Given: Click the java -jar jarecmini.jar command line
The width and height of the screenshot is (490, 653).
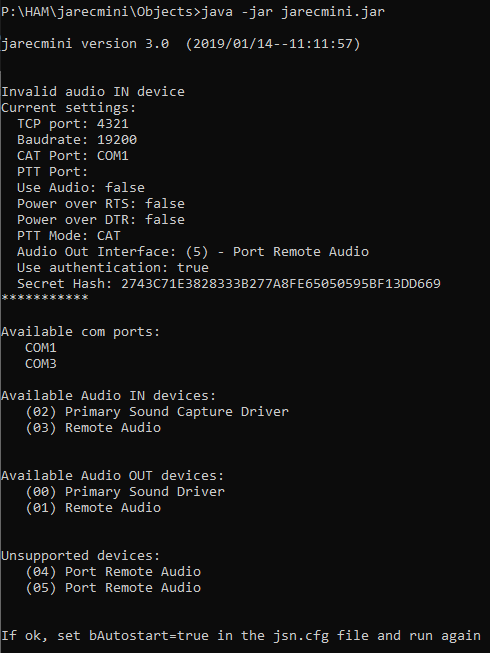Looking at the screenshot, I should tap(193, 11).
